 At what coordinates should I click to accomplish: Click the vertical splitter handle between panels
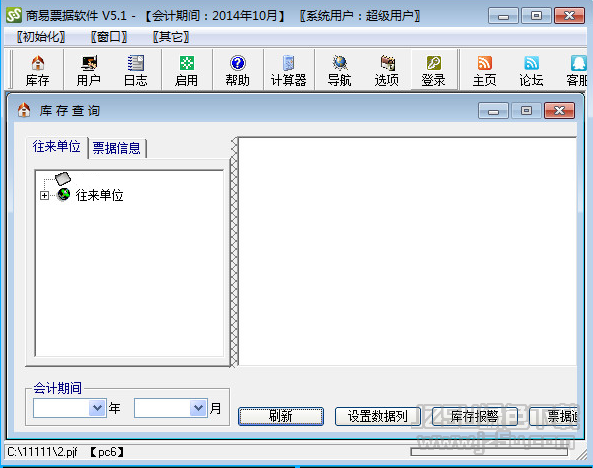coord(234,252)
